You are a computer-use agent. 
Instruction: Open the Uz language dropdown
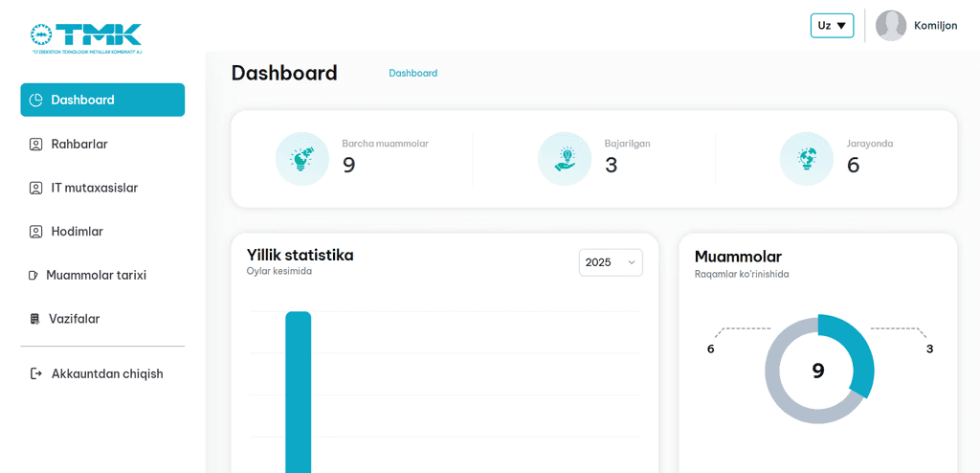tap(832, 26)
